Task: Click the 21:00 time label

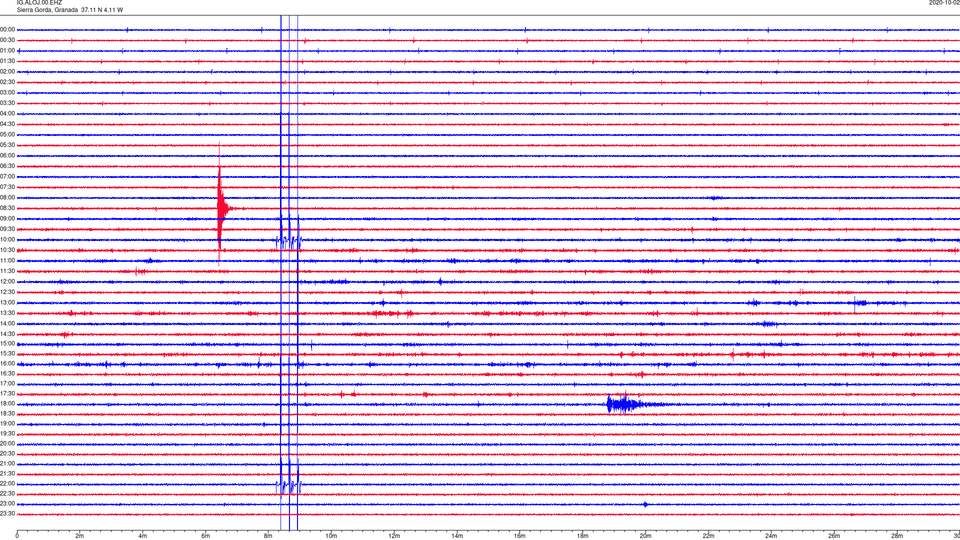Action: [x=7, y=463]
